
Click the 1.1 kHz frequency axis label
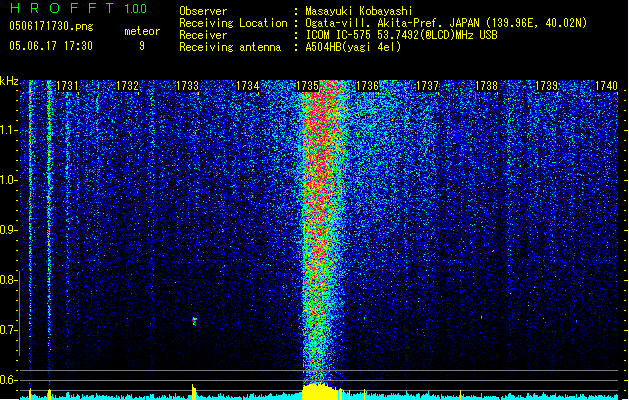8,130
